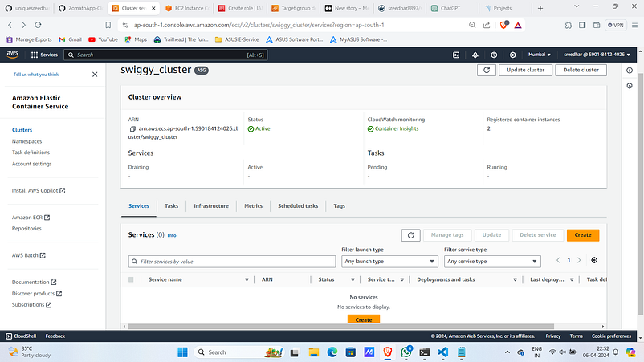Click the Update cluster button
This screenshot has width=644, height=362.
[x=525, y=70]
